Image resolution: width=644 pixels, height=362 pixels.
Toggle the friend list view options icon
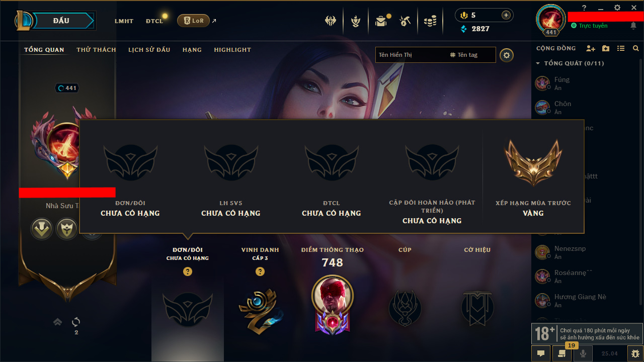pyautogui.click(x=621, y=48)
